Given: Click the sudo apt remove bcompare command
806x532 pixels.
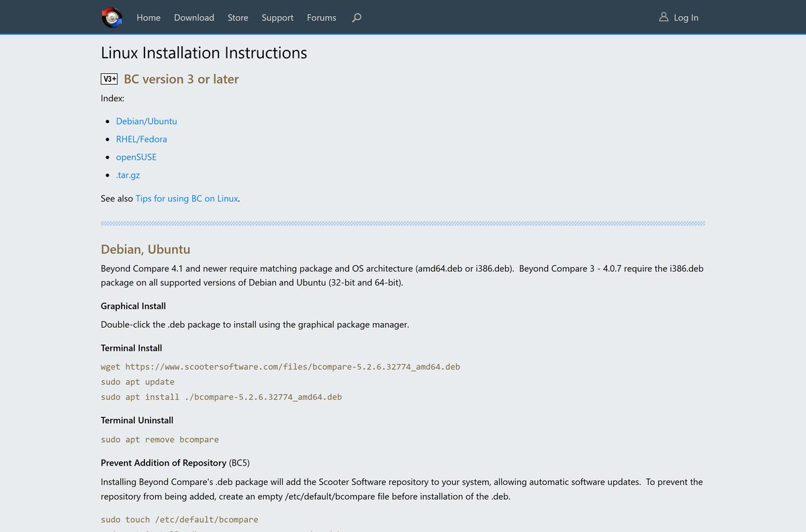Looking at the screenshot, I should coord(160,439).
